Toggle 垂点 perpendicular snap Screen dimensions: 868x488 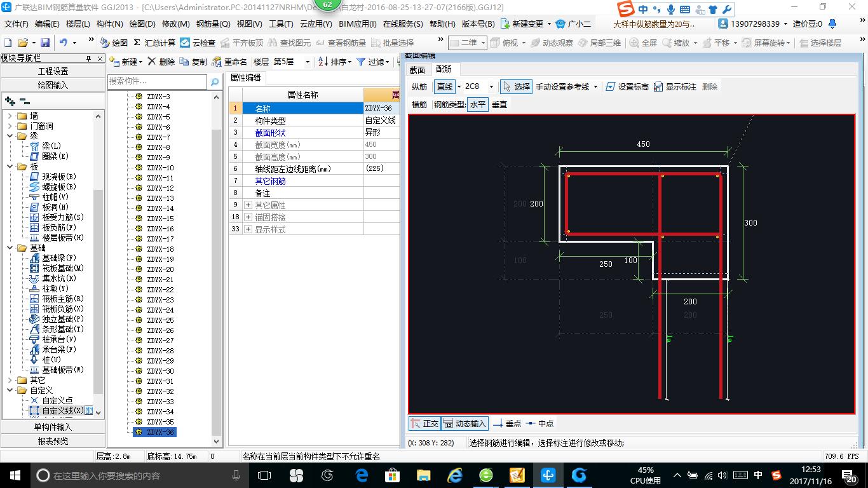507,423
